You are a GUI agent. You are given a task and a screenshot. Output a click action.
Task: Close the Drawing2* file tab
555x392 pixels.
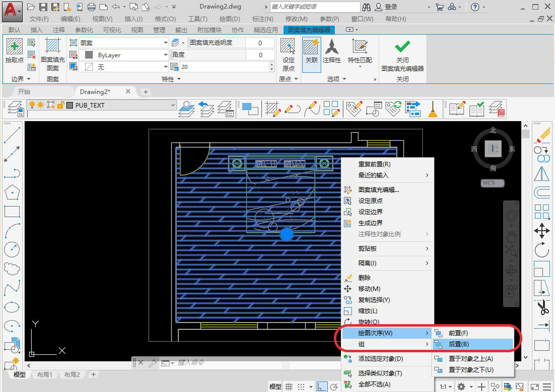coord(128,91)
